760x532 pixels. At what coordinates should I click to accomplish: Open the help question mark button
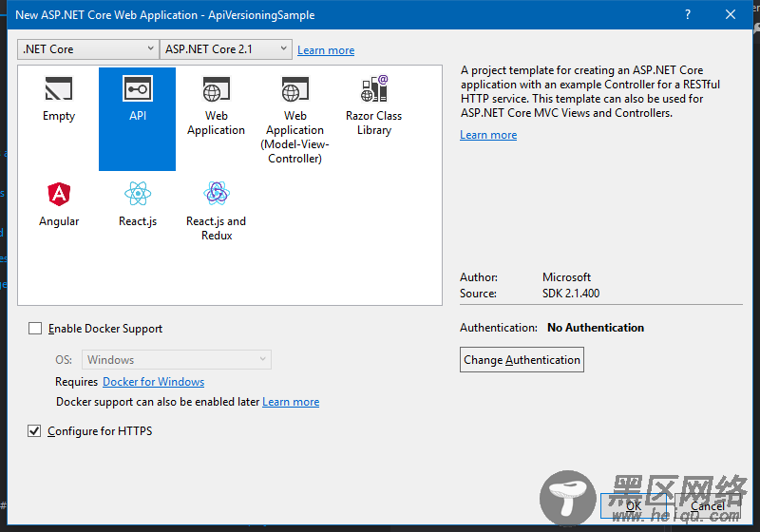[688, 14]
